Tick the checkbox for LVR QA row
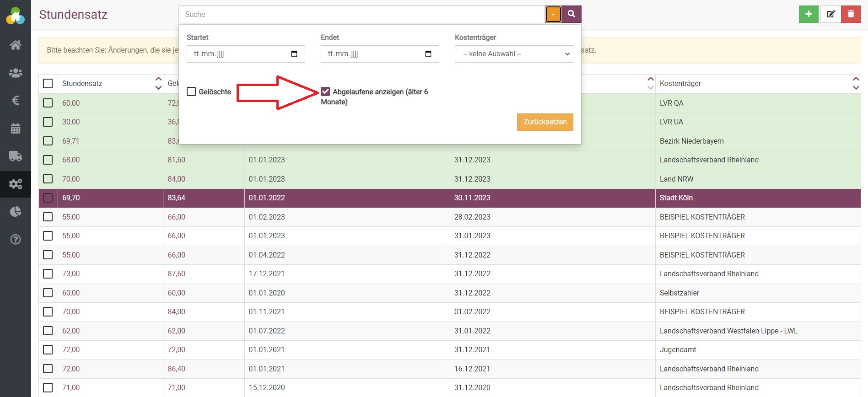The image size is (868, 397). pos(48,103)
